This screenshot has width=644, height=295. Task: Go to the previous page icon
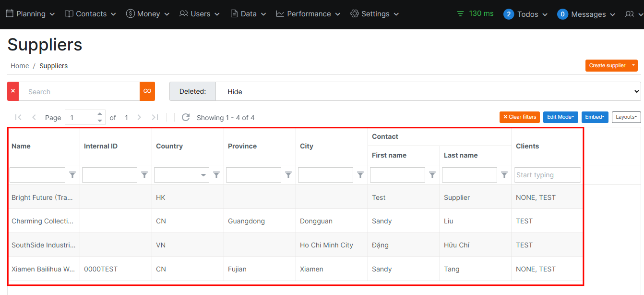(34, 117)
